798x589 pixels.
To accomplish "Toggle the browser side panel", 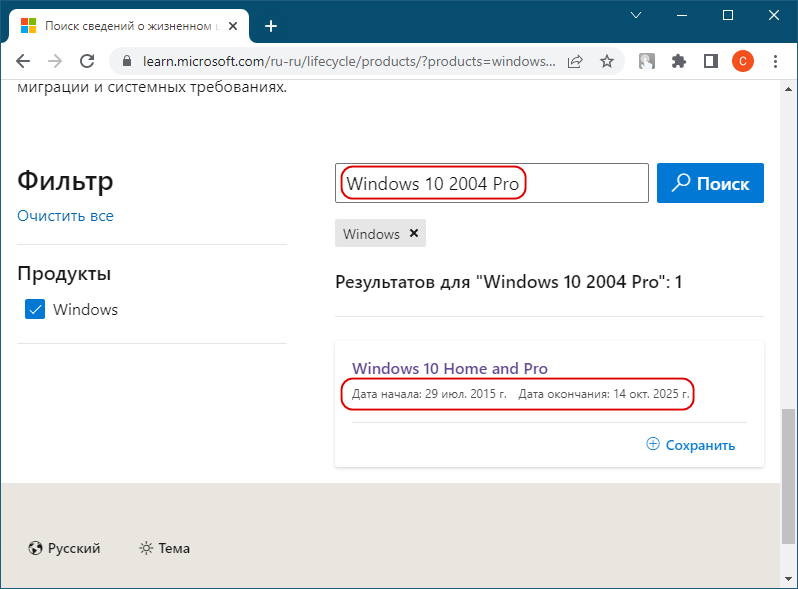I will pyautogui.click(x=711, y=62).
